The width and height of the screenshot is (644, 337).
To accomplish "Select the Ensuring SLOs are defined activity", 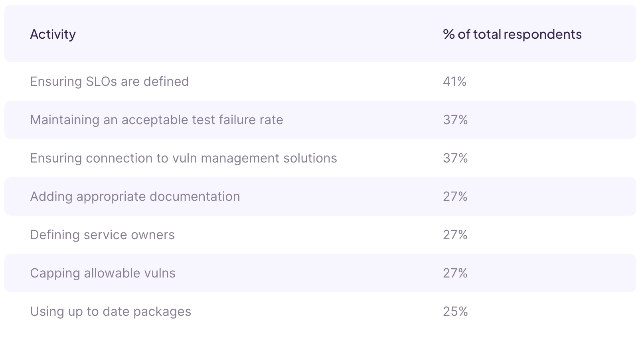I will [x=109, y=81].
